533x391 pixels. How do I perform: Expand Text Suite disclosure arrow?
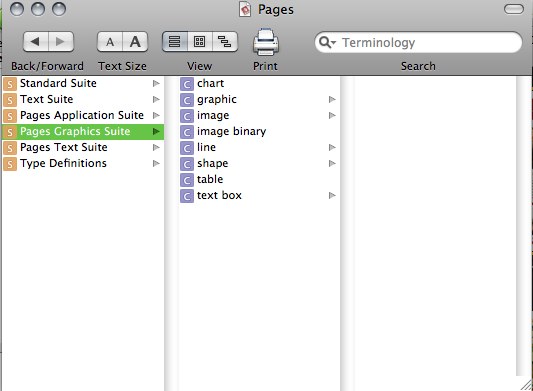click(x=156, y=99)
